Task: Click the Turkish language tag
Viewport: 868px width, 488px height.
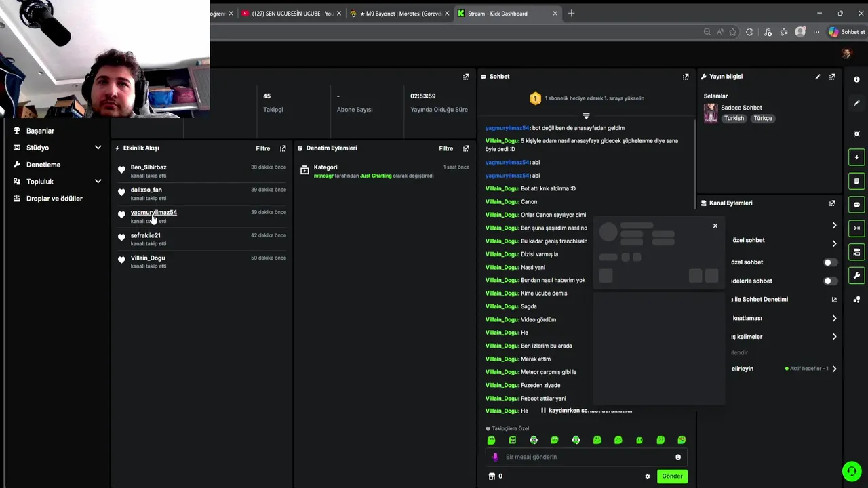Action: (734, 118)
